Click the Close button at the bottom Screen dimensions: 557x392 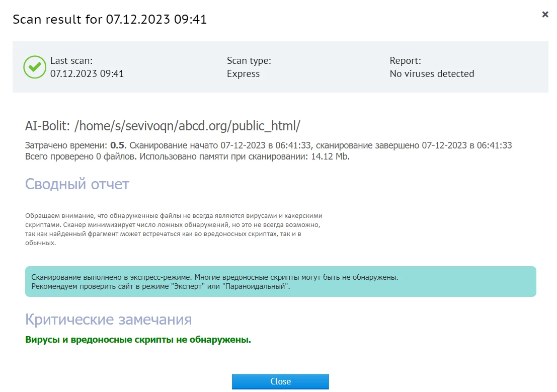click(x=280, y=381)
